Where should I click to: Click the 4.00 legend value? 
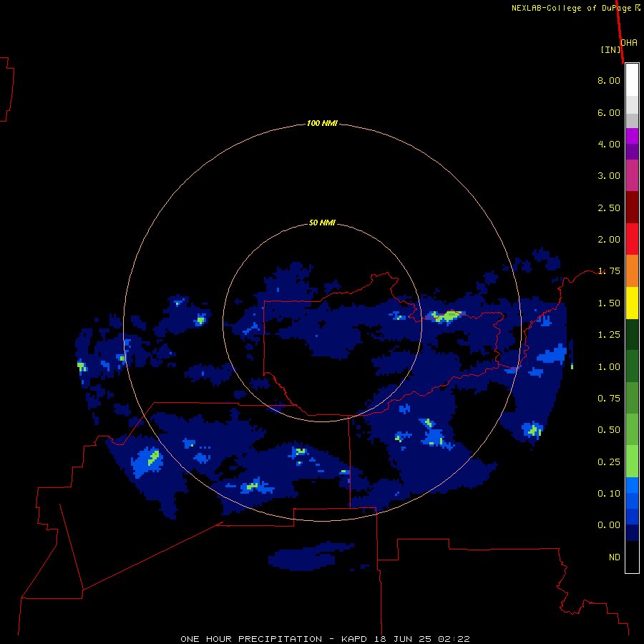(609, 144)
